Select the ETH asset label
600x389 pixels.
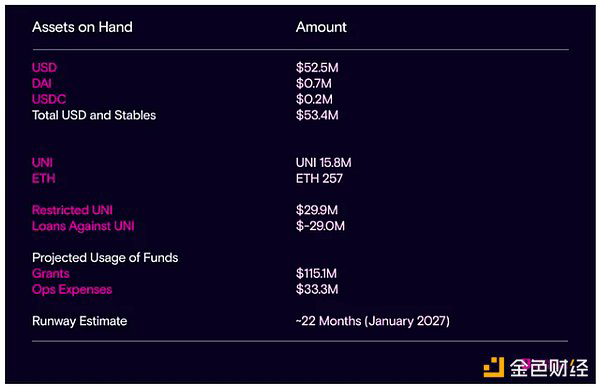tap(44, 178)
